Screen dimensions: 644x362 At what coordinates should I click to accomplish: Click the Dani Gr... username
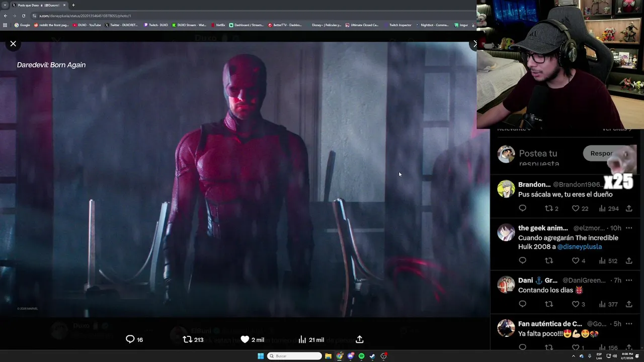coord(538,280)
